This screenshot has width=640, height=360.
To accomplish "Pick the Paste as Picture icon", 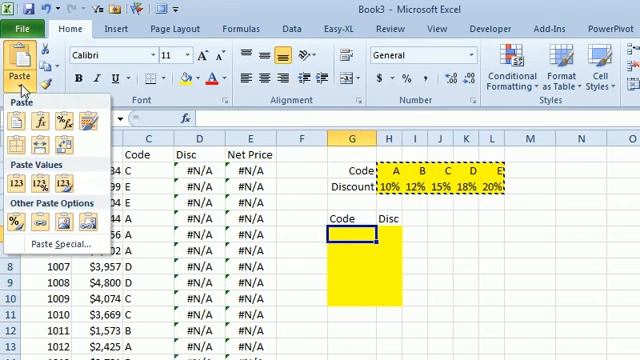I will [64, 222].
